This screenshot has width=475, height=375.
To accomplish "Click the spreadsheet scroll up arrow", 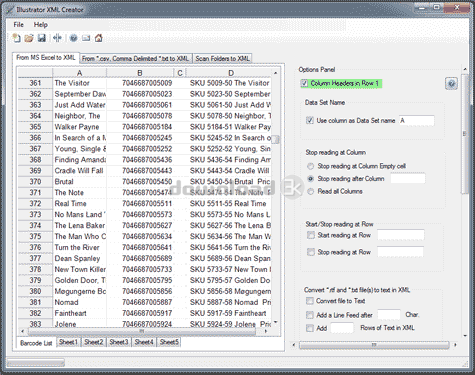I will tap(275, 73).
